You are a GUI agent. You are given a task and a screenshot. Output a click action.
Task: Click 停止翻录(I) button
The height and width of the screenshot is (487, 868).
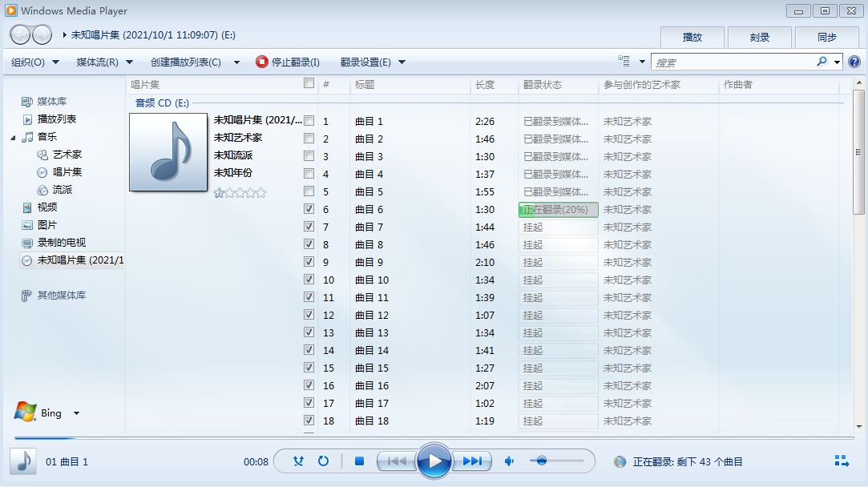(288, 62)
